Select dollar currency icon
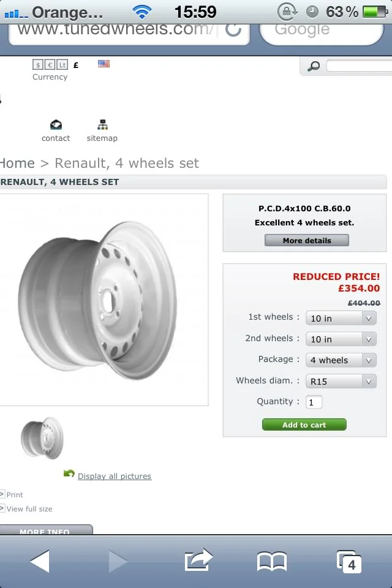 (38, 65)
